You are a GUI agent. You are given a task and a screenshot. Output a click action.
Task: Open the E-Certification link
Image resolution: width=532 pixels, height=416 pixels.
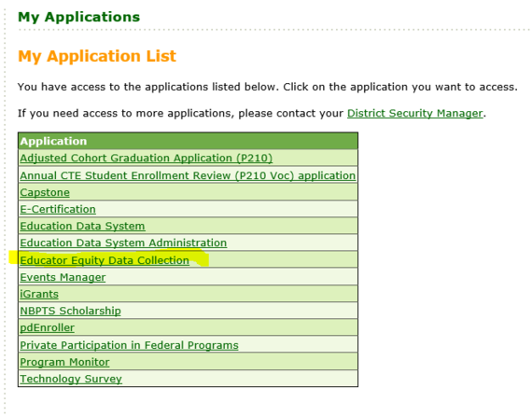pos(58,209)
